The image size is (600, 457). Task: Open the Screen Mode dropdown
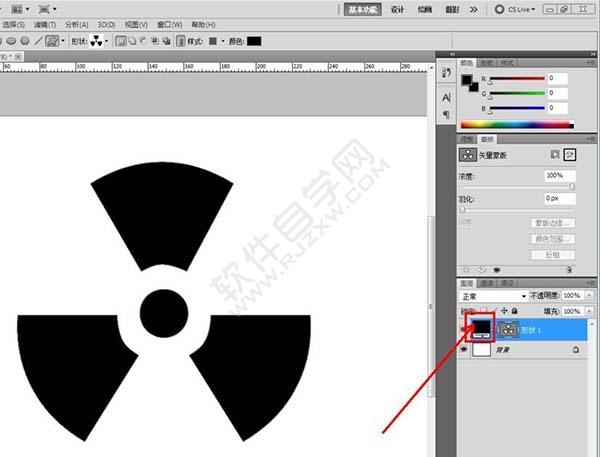pyautogui.click(x=47, y=9)
